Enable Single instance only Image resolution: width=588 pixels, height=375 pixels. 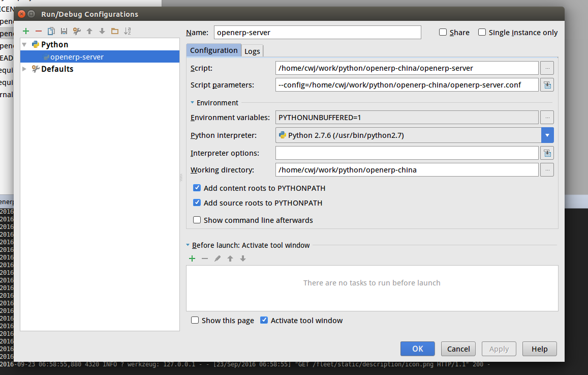[x=482, y=32]
